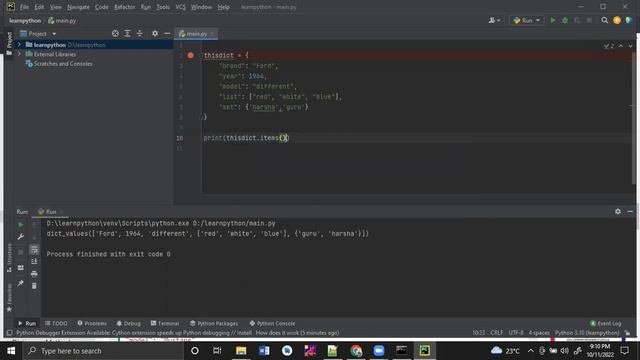Viewport: 640px width, 360px height.
Task: Select Scratches and Consoles item
Action: click(x=63, y=64)
